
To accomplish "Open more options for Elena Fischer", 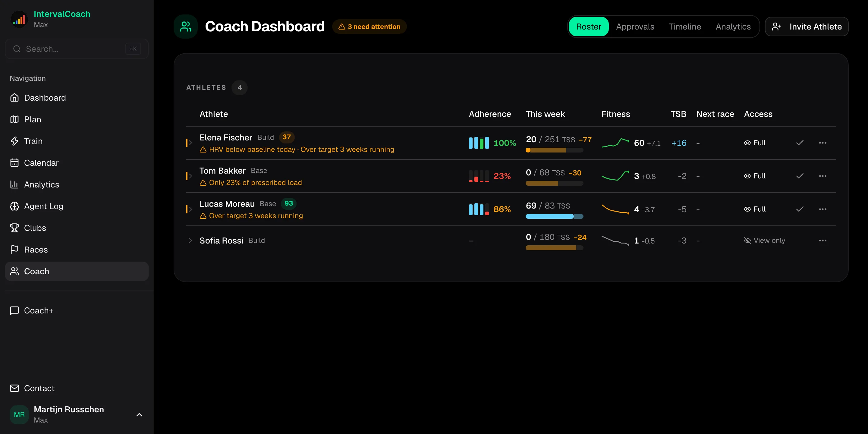I will [x=822, y=143].
